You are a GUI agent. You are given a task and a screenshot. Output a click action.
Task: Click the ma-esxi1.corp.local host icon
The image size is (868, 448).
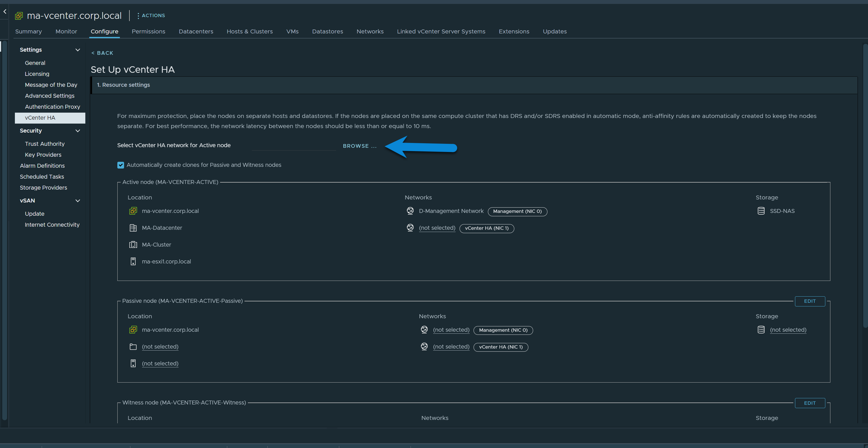[x=133, y=261]
